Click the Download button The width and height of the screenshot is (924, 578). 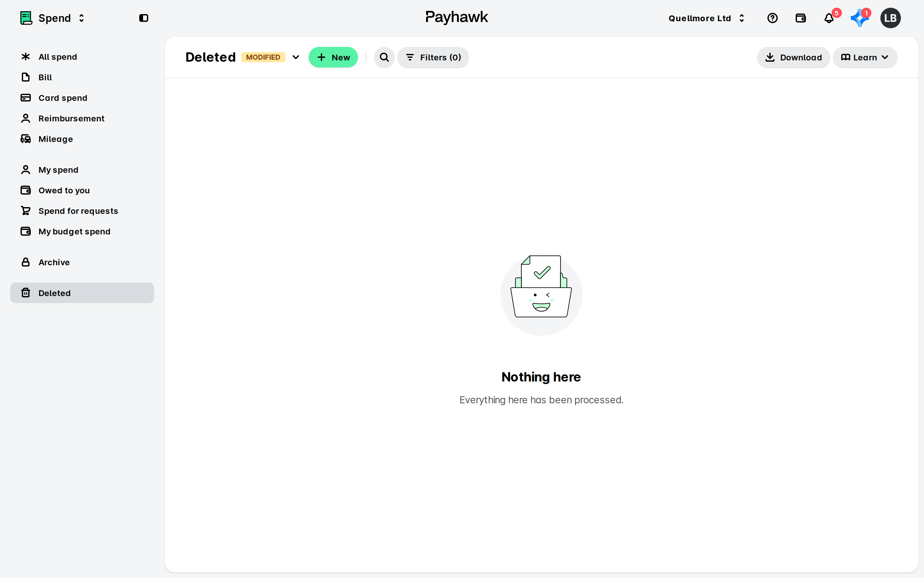[x=793, y=57]
